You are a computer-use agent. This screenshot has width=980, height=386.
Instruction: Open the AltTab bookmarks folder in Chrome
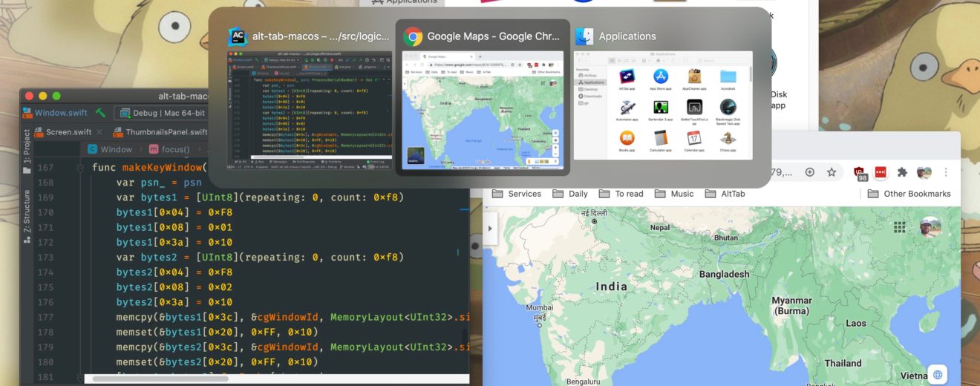click(725, 194)
